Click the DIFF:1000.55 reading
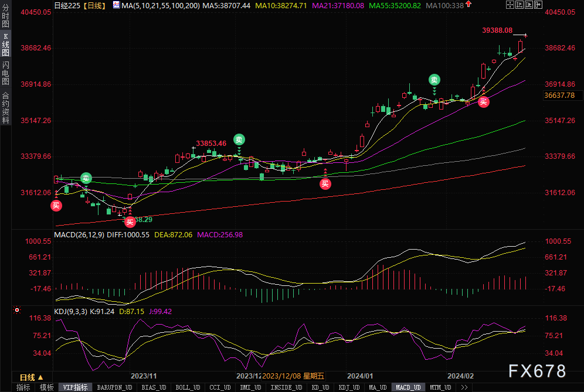The height and width of the screenshot is (392, 584). coord(128,235)
